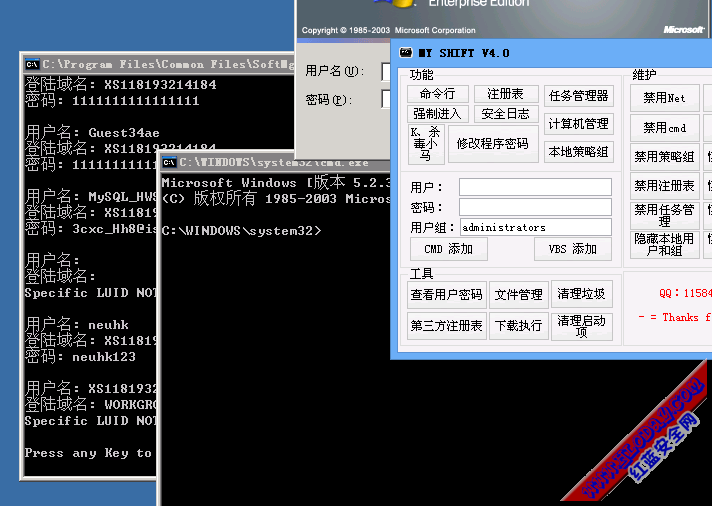Click the C:\WINDOWS\system32> prompt line
This screenshot has height=506, width=712.
[241, 231]
